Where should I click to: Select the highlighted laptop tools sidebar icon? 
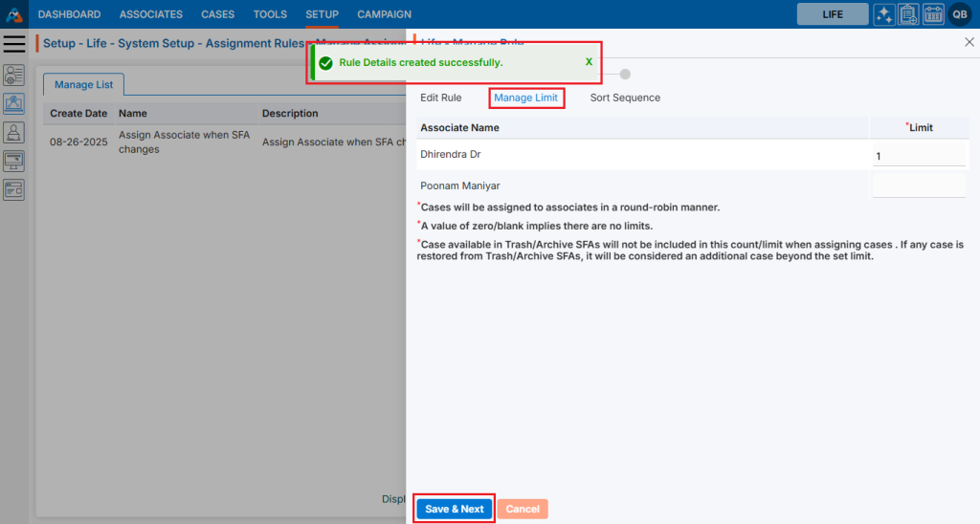click(x=14, y=103)
